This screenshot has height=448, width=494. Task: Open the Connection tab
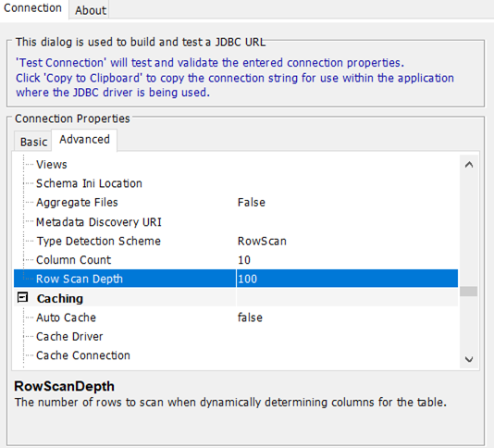[x=32, y=8]
